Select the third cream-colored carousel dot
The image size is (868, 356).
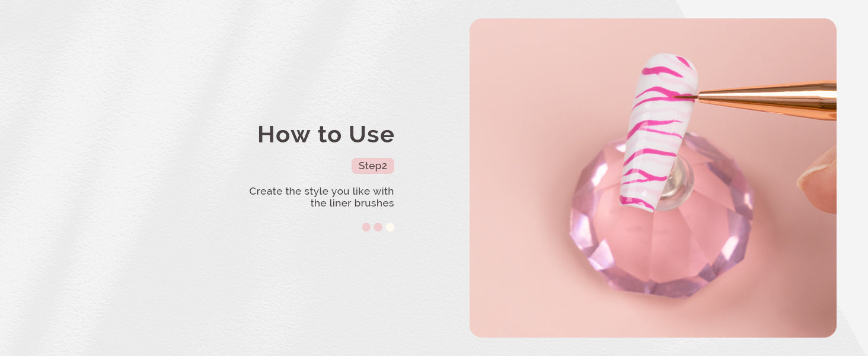(x=390, y=227)
